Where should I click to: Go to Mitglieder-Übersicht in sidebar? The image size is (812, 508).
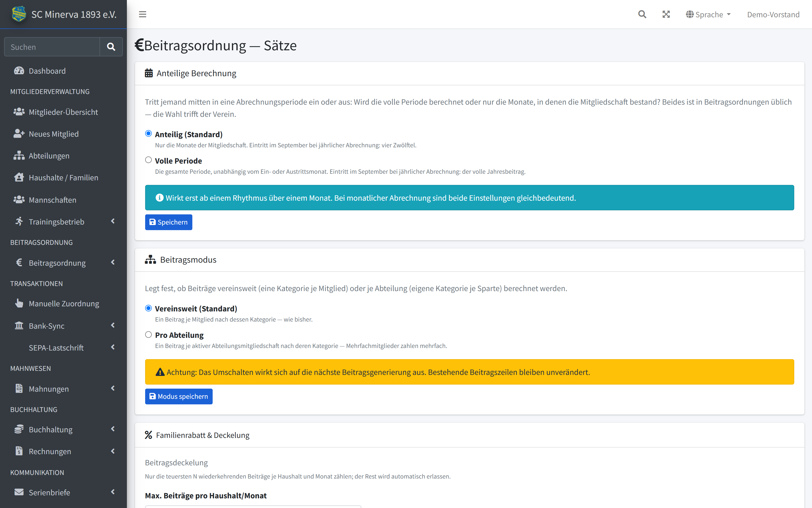coord(63,112)
